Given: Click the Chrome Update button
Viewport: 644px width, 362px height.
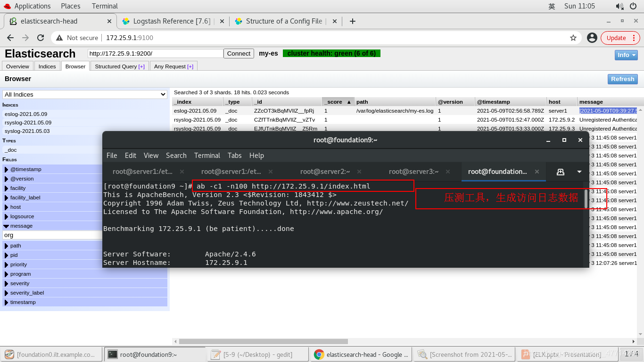Looking at the screenshot, I should coord(620,38).
